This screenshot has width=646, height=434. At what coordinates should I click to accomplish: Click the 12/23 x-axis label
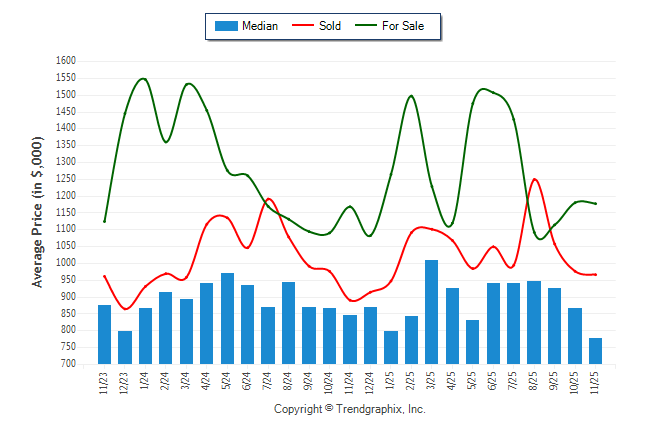pos(125,386)
